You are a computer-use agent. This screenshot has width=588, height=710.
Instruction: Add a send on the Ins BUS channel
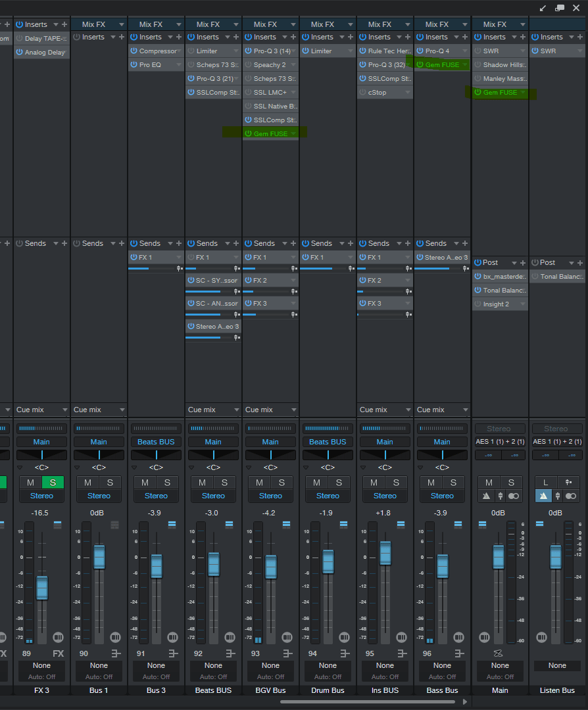[408, 244]
